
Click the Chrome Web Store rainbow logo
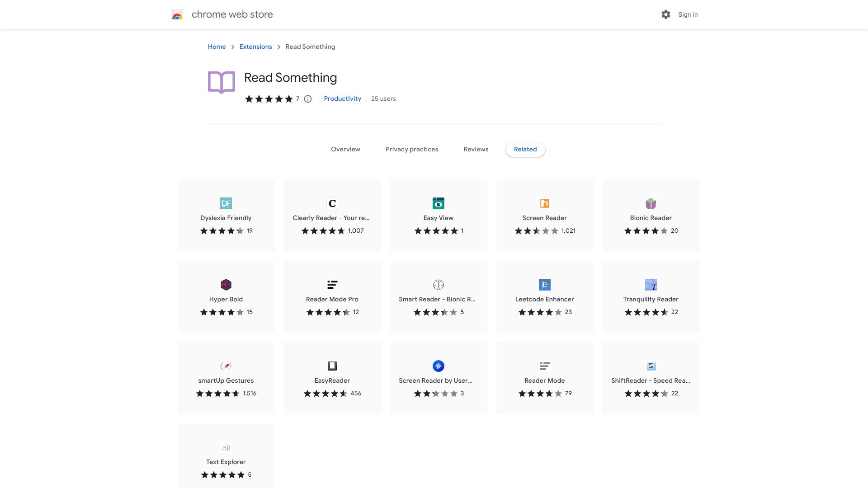click(x=178, y=14)
